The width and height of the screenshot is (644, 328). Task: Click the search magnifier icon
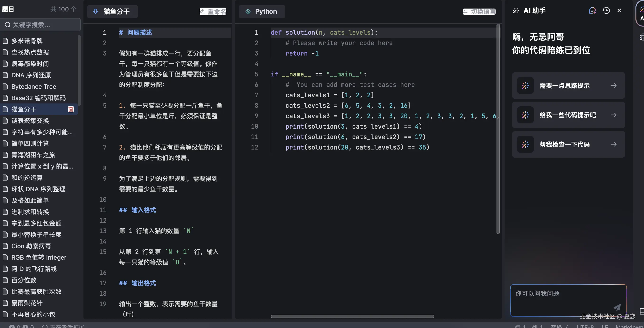(x=8, y=25)
